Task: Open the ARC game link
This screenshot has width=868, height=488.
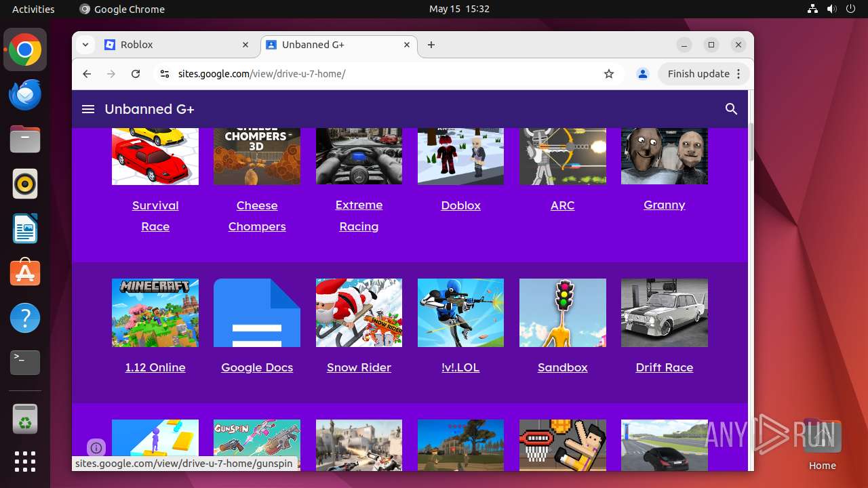Action: 562,205
